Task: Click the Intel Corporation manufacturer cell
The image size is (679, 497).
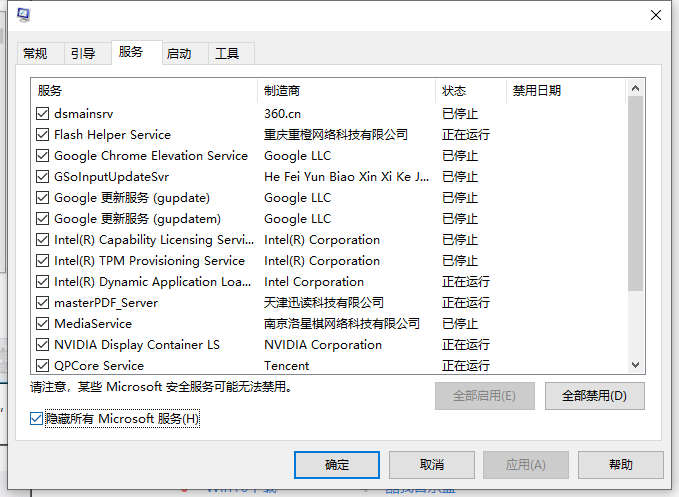Action: [x=314, y=282]
